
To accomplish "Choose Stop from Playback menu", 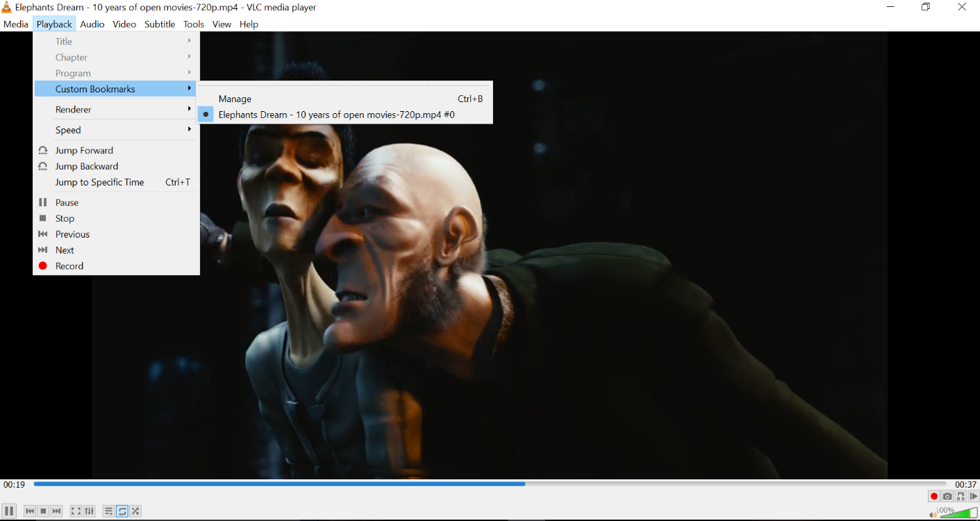I will pos(117,218).
